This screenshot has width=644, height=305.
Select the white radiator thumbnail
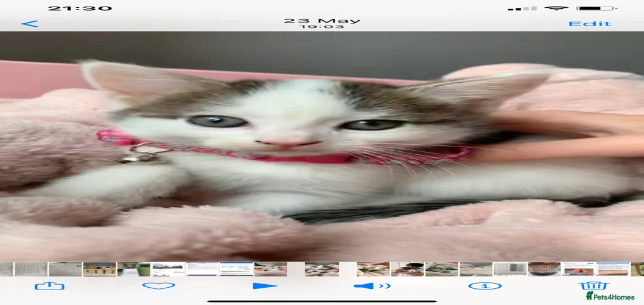click(510, 269)
